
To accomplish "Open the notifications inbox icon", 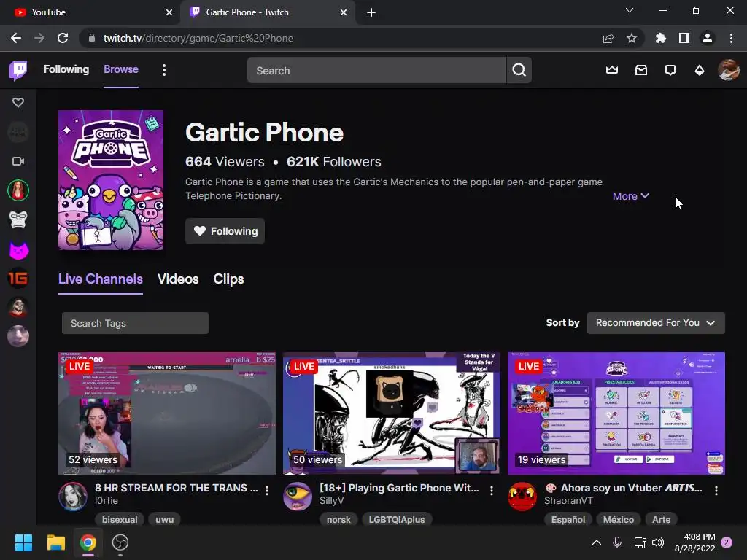I will click(x=641, y=71).
